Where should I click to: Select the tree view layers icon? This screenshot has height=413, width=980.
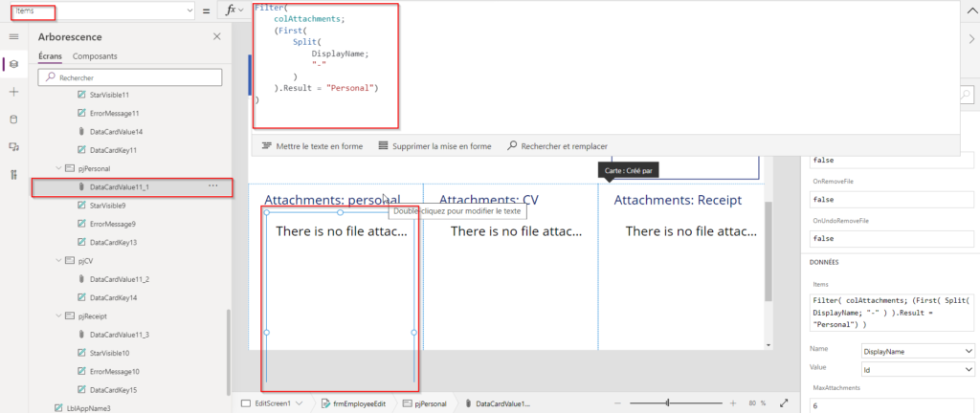click(13, 64)
